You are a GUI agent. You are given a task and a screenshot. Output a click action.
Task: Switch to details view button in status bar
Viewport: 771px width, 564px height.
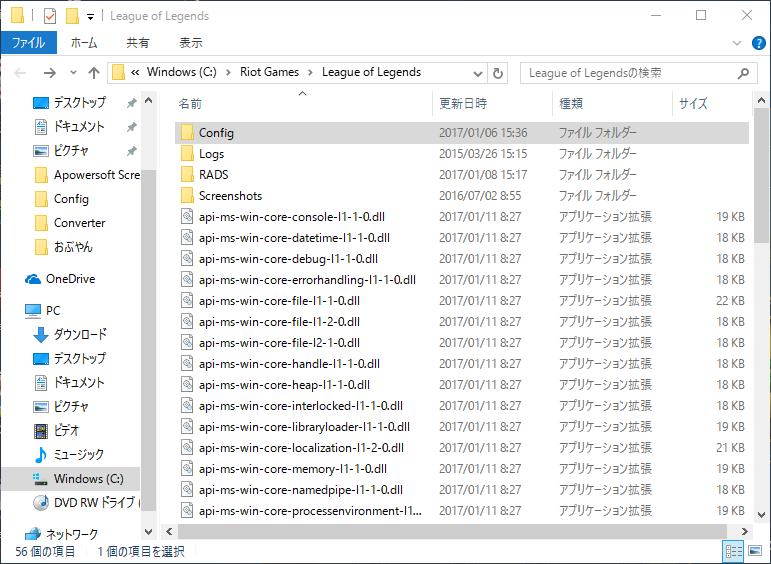(734, 551)
